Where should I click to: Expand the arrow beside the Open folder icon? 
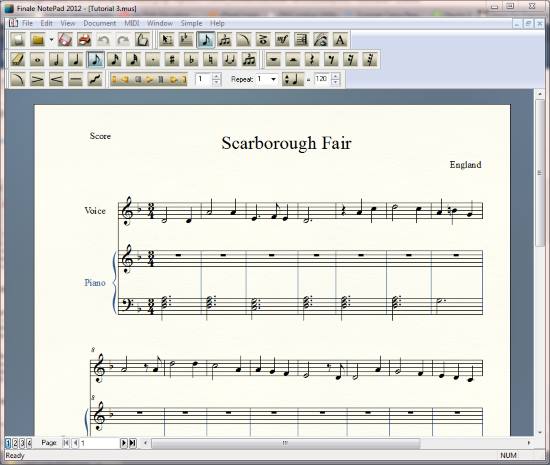[51, 40]
